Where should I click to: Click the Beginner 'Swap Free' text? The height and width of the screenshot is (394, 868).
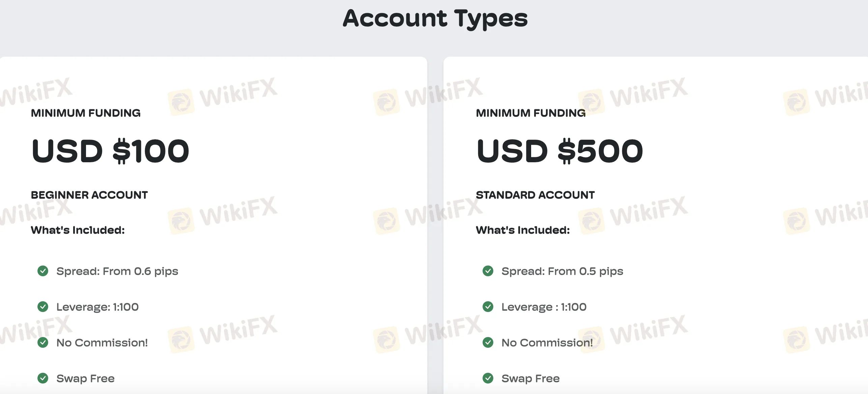tap(85, 378)
